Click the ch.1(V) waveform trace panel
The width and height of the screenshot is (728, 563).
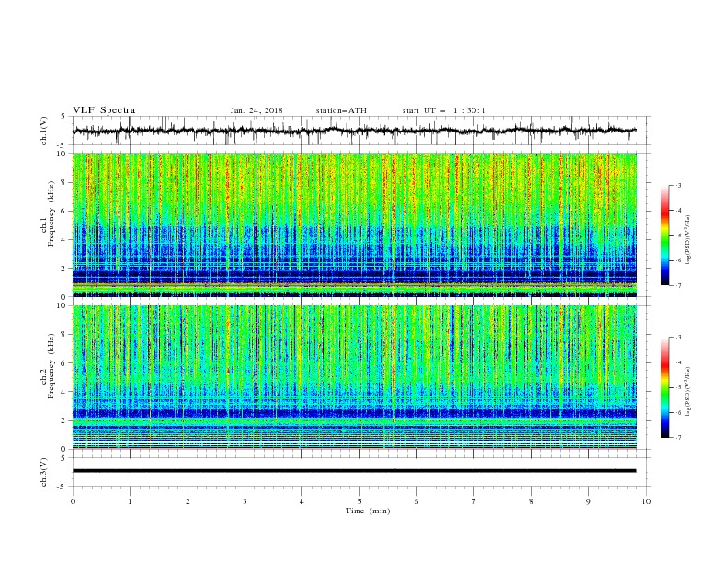[x=361, y=131]
